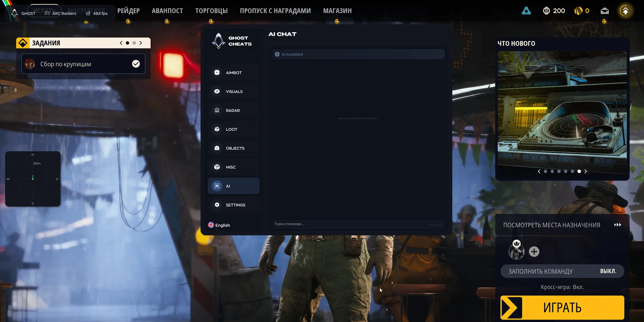Click the yellow diamond ЗАДАНИЯ icon

tap(23, 43)
